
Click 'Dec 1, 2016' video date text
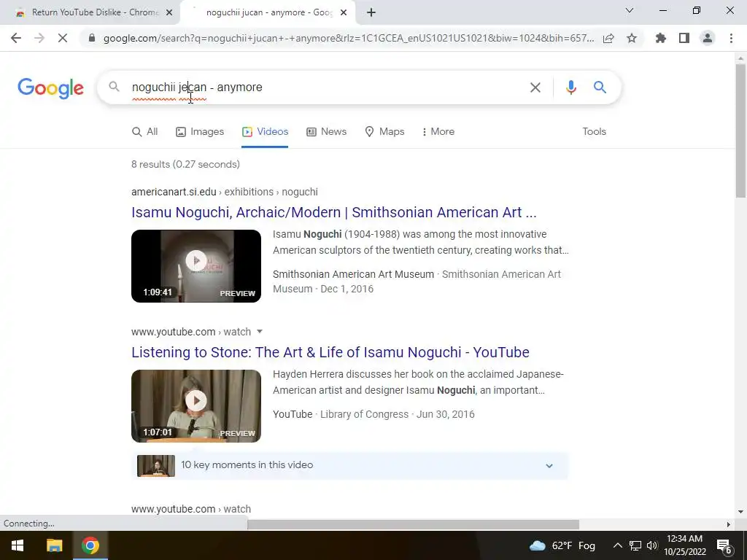347,289
